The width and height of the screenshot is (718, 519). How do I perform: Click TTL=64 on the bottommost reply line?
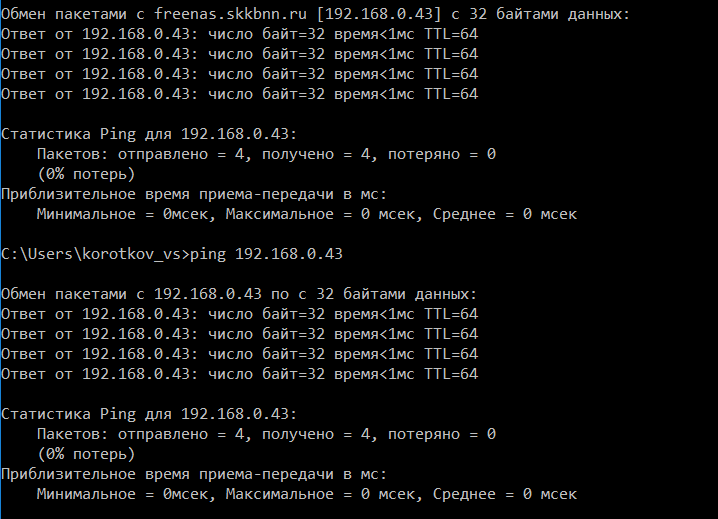451,374
